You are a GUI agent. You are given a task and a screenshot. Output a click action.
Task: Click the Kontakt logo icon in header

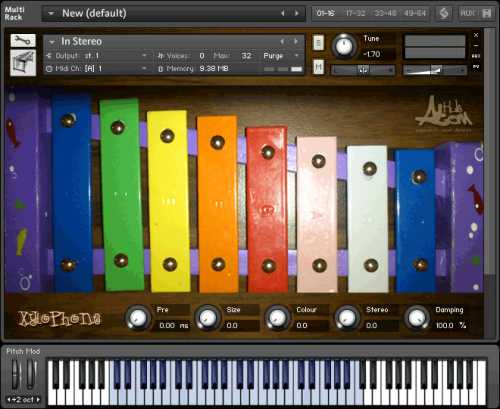click(444, 13)
